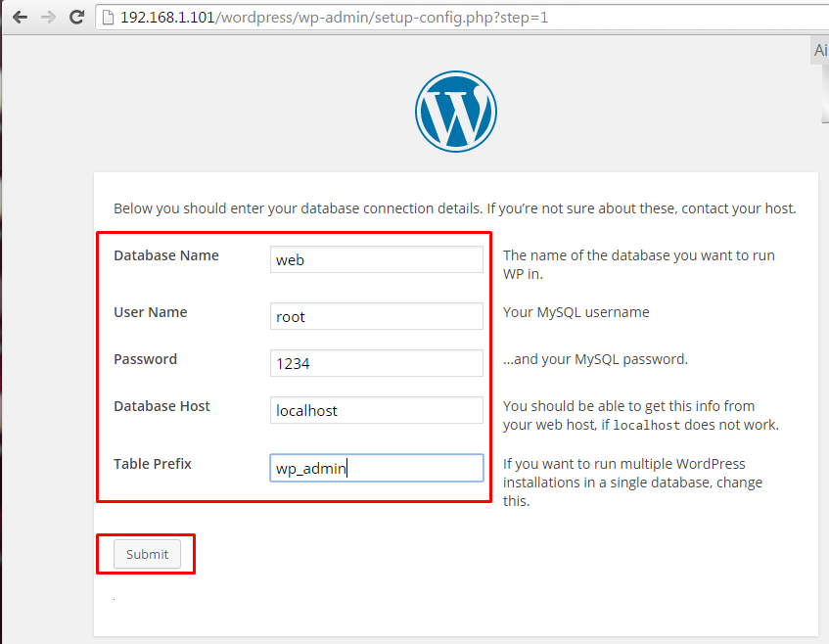Focus the address bar URL
The image size is (829, 644).
point(334,18)
